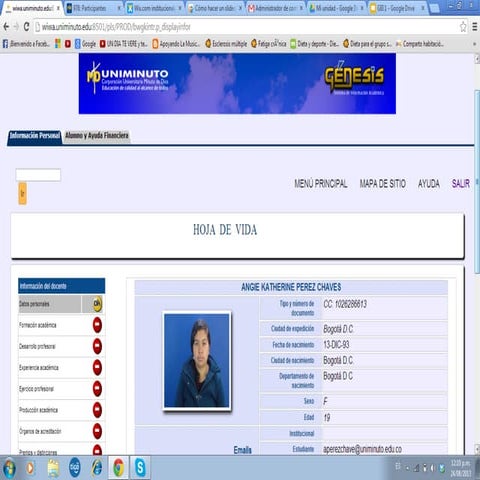Image resolution: width=480 pixels, height=480 pixels.
Task: Log out with the SALIR link
Action: pyautogui.click(x=461, y=184)
